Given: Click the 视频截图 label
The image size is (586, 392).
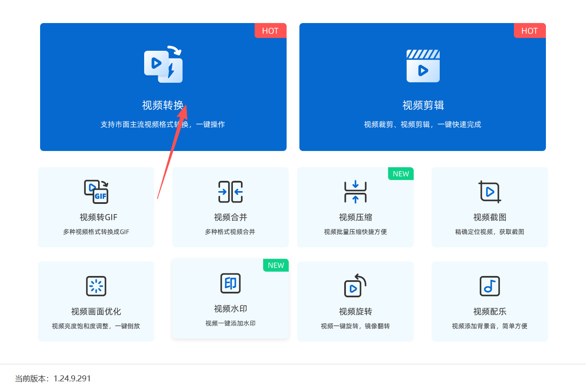Looking at the screenshot, I should point(490,218).
